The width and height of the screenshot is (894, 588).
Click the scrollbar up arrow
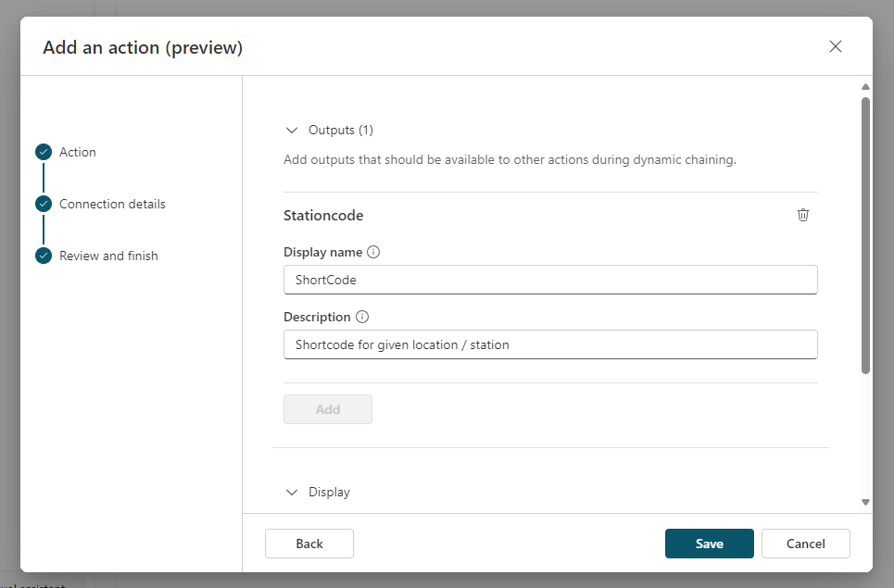[865, 87]
